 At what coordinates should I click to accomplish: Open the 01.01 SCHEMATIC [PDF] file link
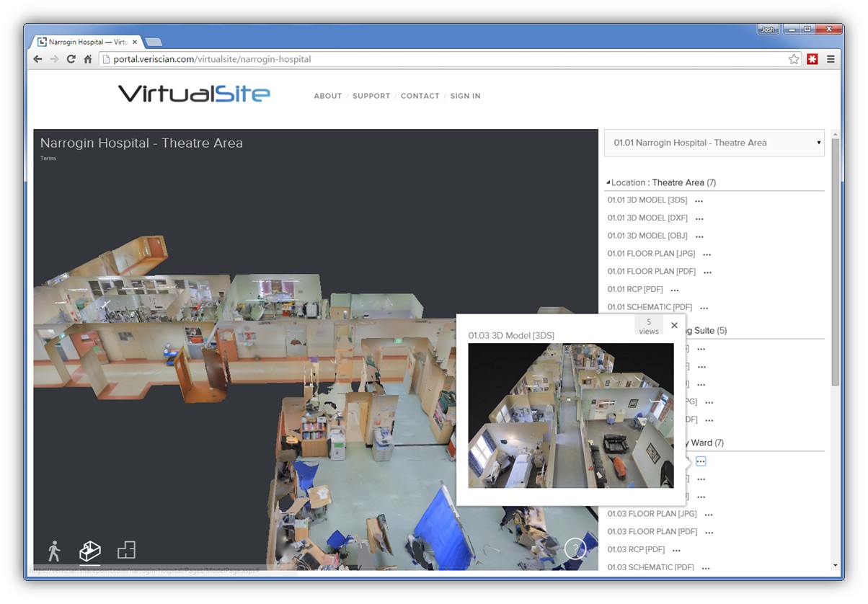[650, 308]
